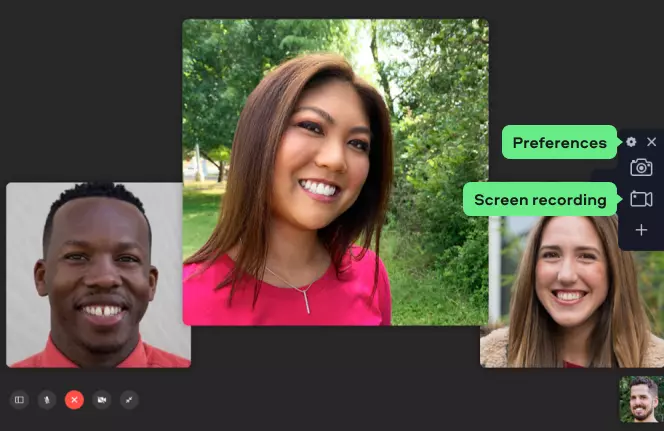Collapse the call view with arrows icon
This screenshot has height=431, width=664.
tap(129, 400)
